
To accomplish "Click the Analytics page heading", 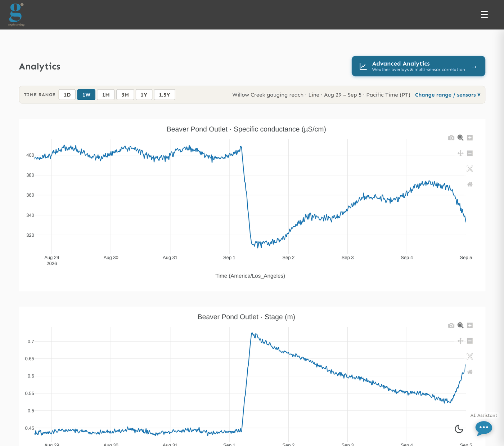I will point(40,66).
